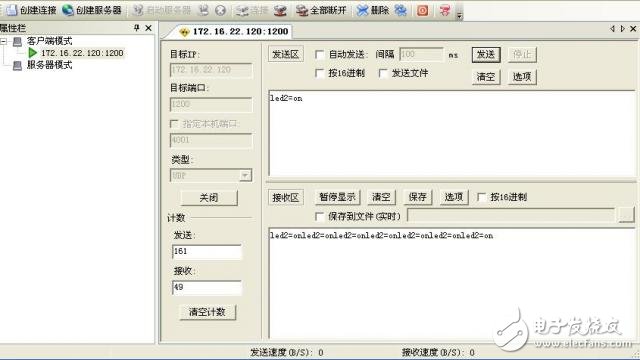Collapse the 客户端模式 tree node
640x360 pixels.
point(4,41)
